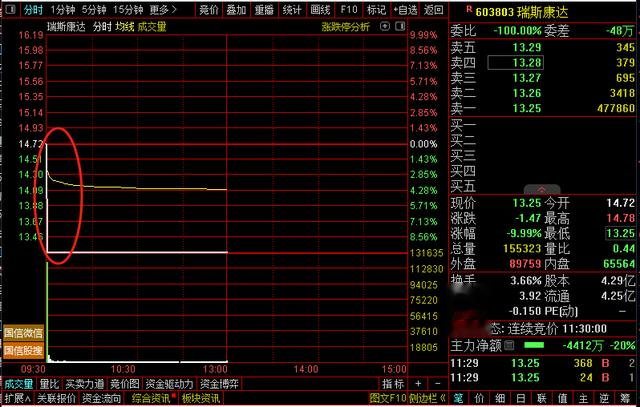This screenshot has height=407, width=640.
Task: Expand the 扩展 panel
Action: point(18,398)
